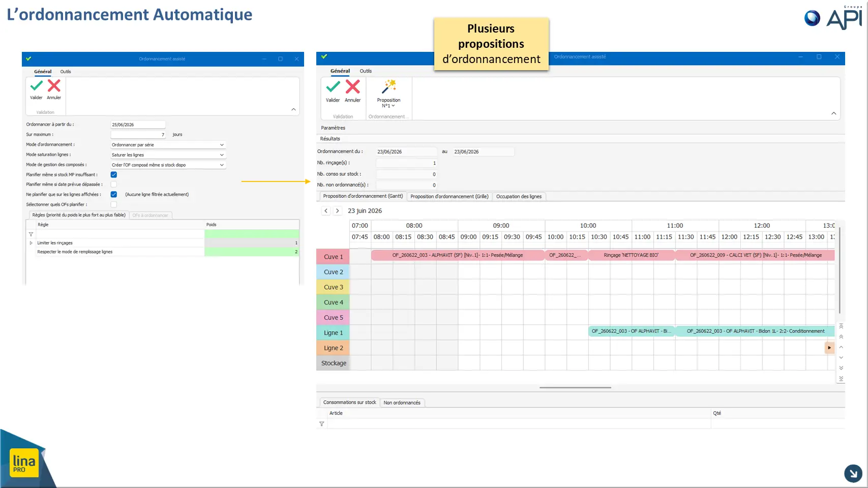
Task: Collapse the ribbon in the left window
Action: [x=293, y=109]
